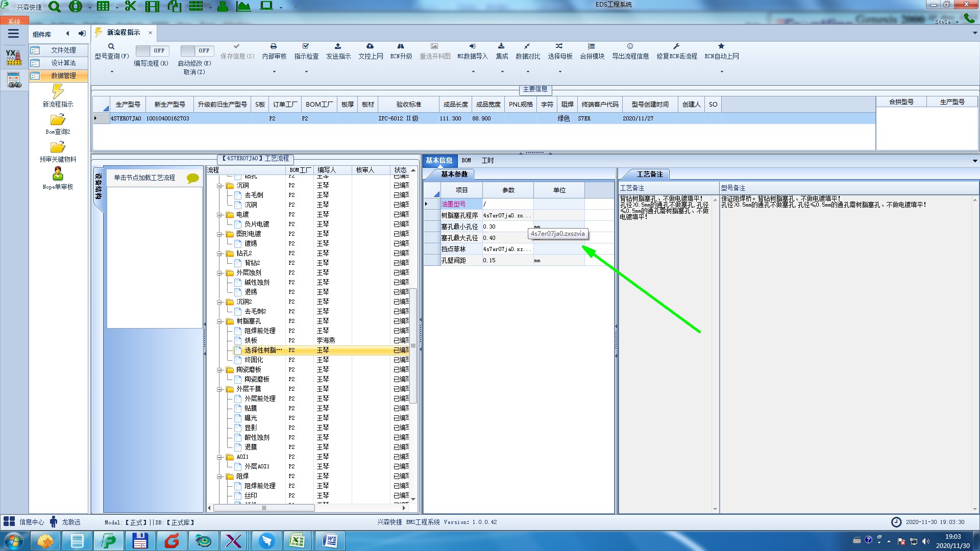Open the Bom查询2 folder icon

coord(58,120)
